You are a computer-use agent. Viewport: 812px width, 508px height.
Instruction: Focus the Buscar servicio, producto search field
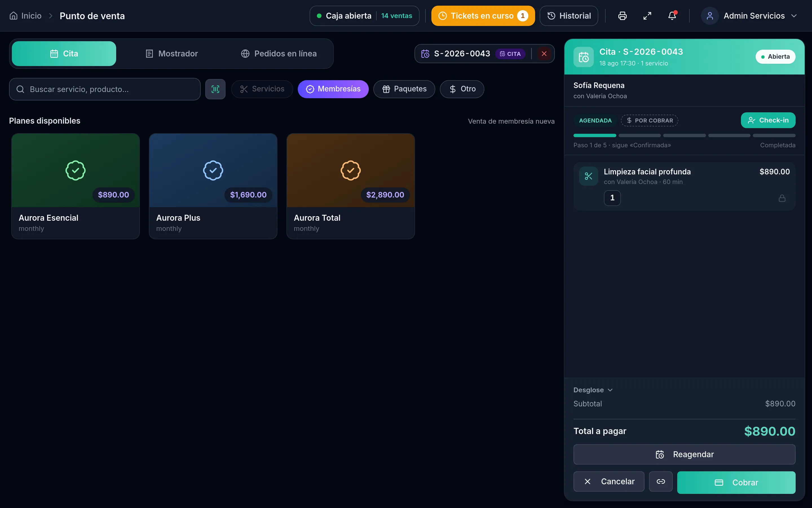coord(105,89)
